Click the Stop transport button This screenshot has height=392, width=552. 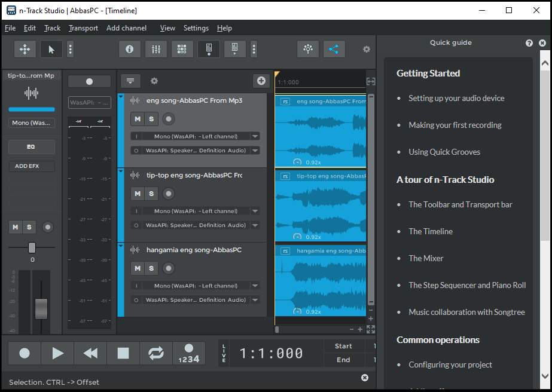click(123, 353)
